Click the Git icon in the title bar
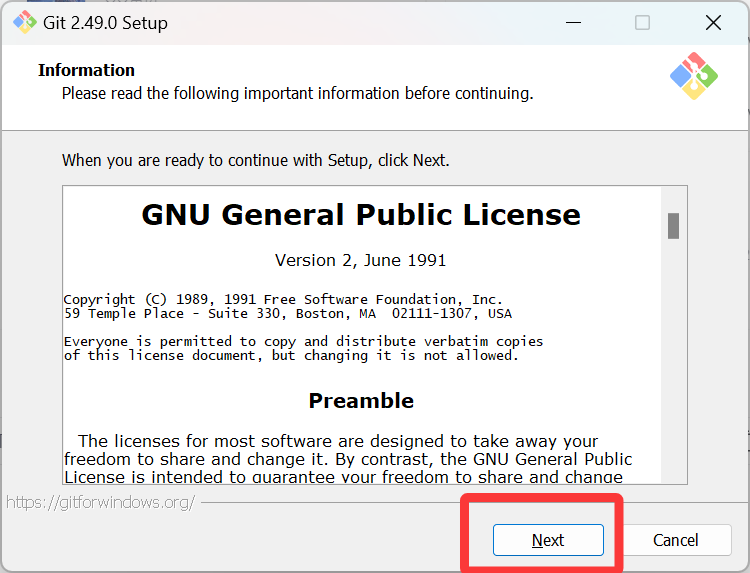 [x=25, y=22]
